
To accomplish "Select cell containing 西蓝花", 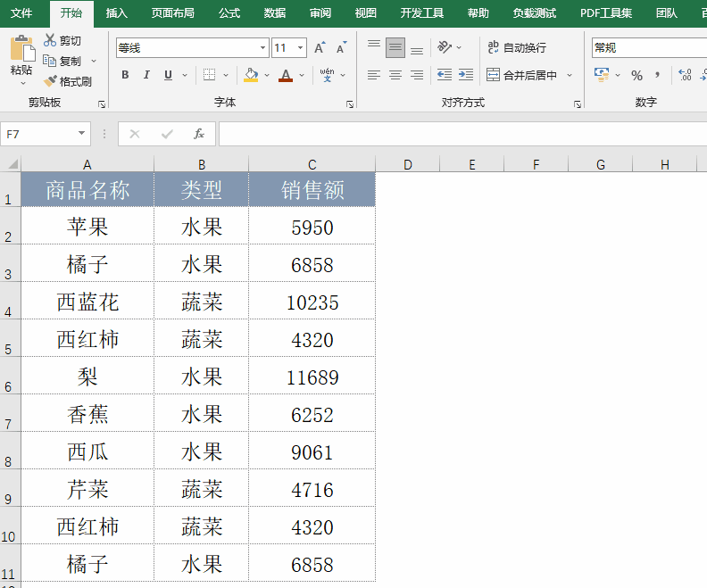I will click(x=87, y=302).
